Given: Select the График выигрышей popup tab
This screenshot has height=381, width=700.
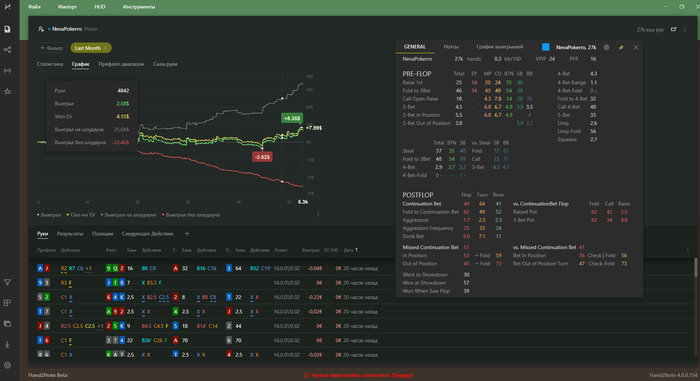Looking at the screenshot, I should (500, 47).
